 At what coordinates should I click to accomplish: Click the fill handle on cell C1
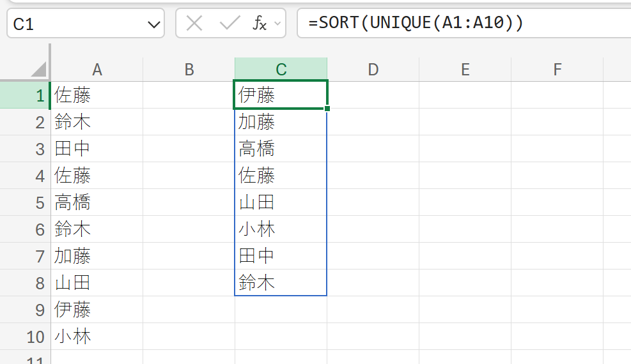tap(327, 109)
